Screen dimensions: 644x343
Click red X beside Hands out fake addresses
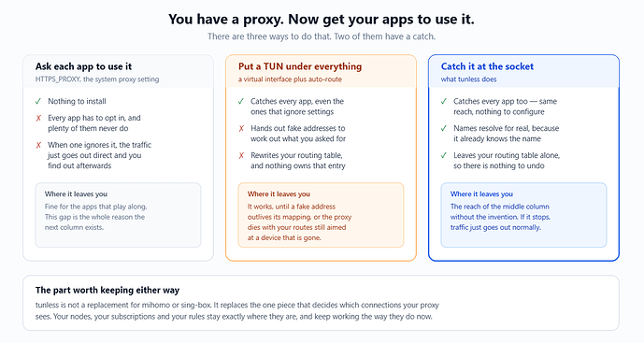pyautogui.click(x=241, y=129)
